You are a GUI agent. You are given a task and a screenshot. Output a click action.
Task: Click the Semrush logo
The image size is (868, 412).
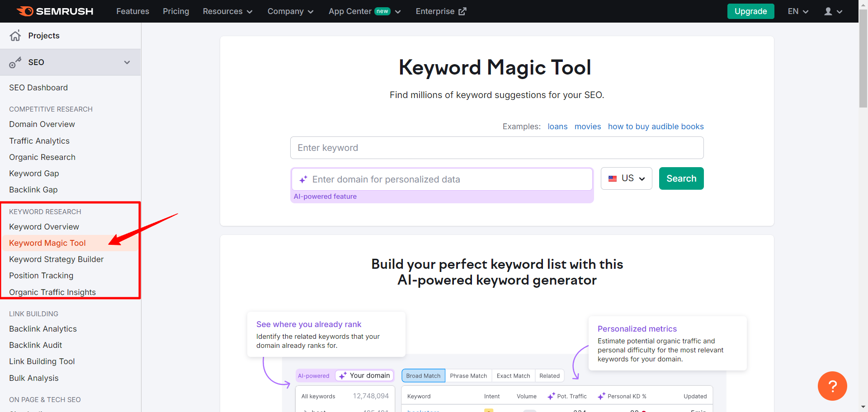point(55,11)
